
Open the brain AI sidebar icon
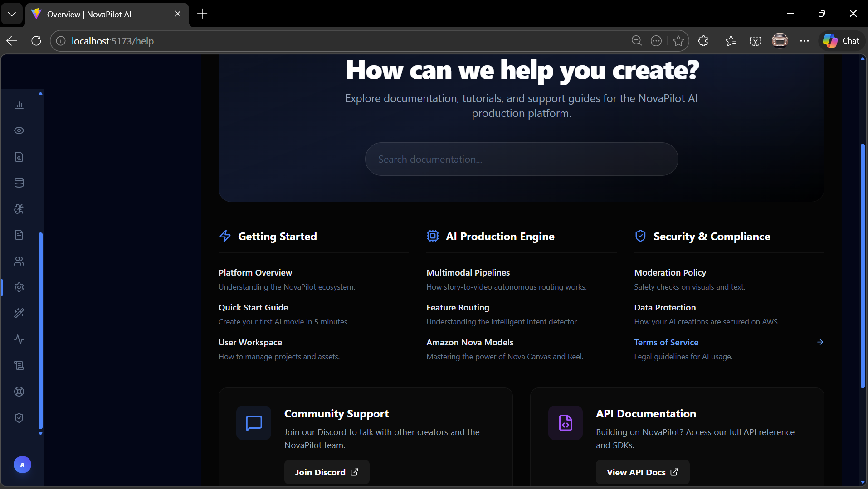pyautogui.click(x=19, y=209)
